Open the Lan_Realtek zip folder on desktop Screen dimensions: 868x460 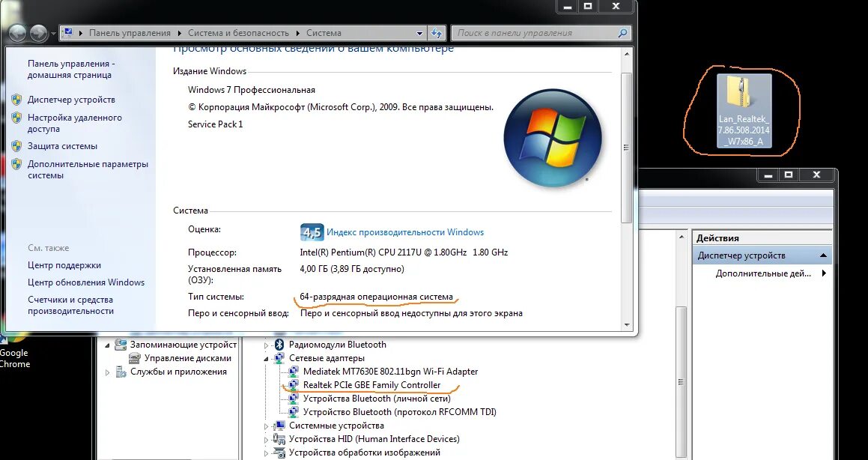pos(744,111)
